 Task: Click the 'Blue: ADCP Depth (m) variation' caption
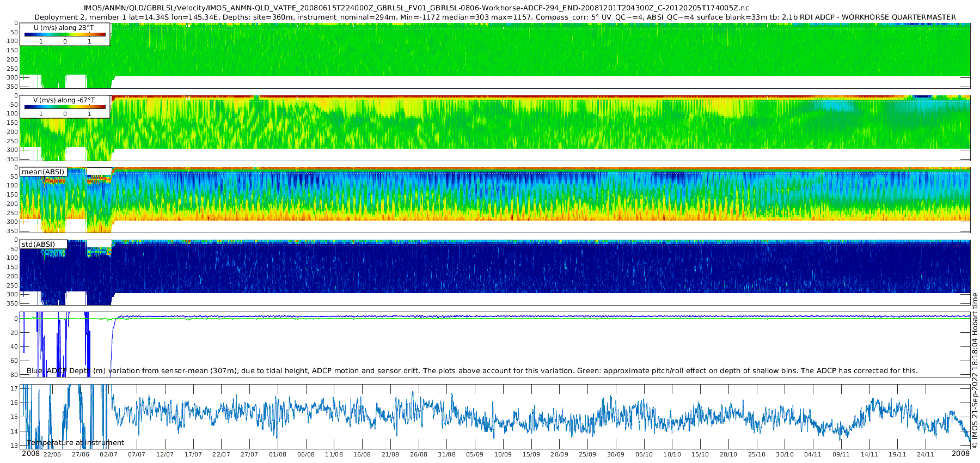(x=472, y=370)
